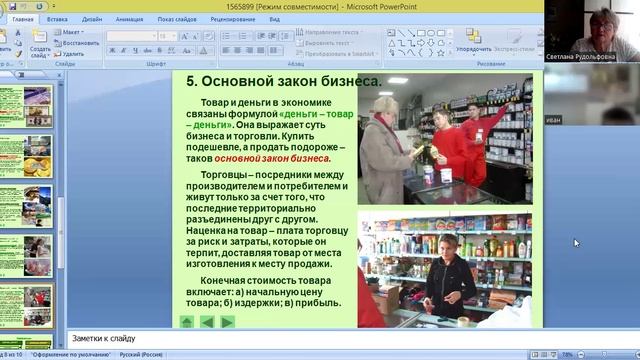The height and width of the screenshot is (360, 640).
Task: Click the Copy icon in clipboard group
Action: [x=18, y=43]
